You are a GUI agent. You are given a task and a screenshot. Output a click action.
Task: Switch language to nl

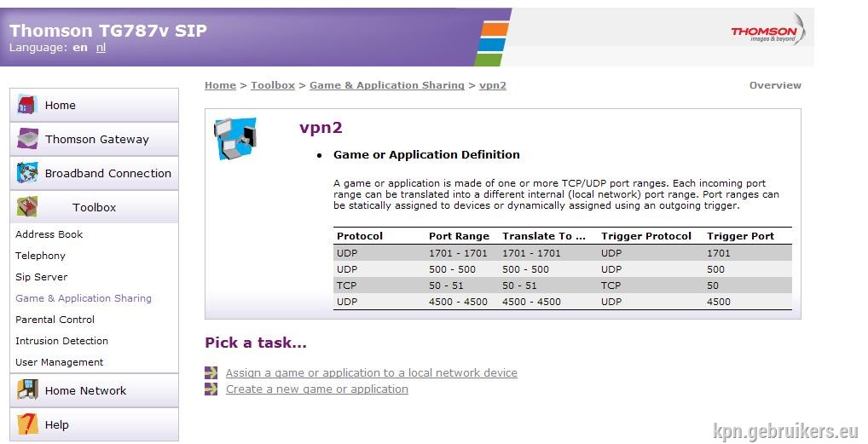pos(101,48)
